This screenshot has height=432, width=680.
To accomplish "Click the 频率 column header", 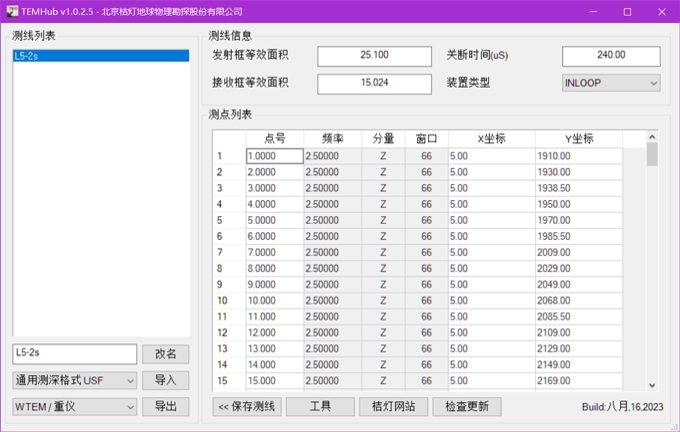I will coord(333,139).
